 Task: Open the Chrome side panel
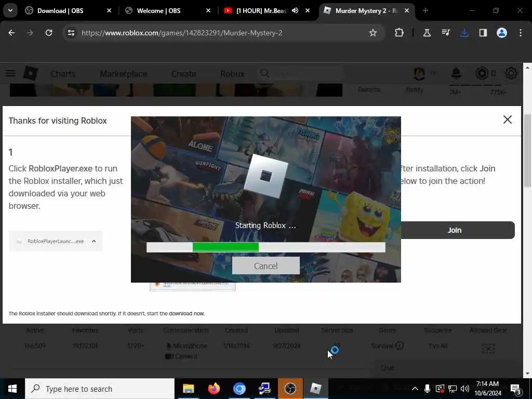click(483, 33)
